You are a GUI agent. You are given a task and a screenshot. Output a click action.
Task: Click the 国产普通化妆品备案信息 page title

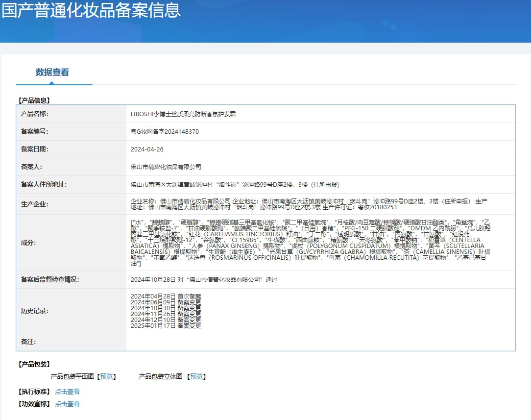[x=91, y=10]
